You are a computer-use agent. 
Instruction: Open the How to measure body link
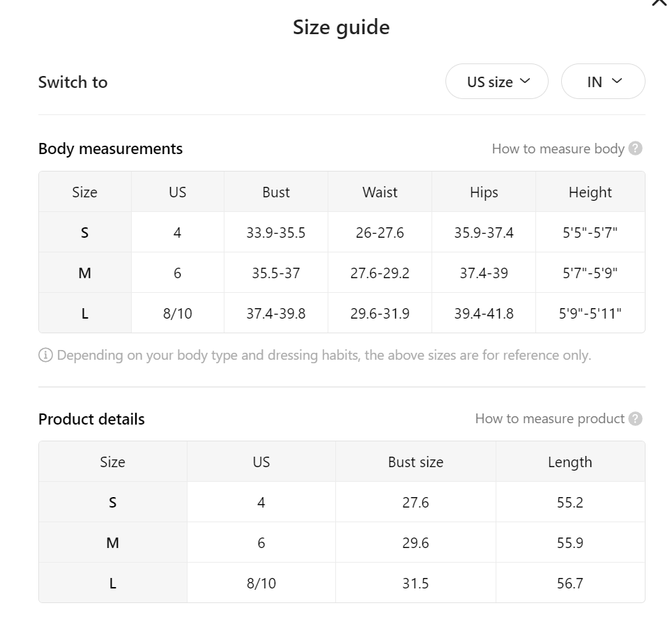(558, 149)
